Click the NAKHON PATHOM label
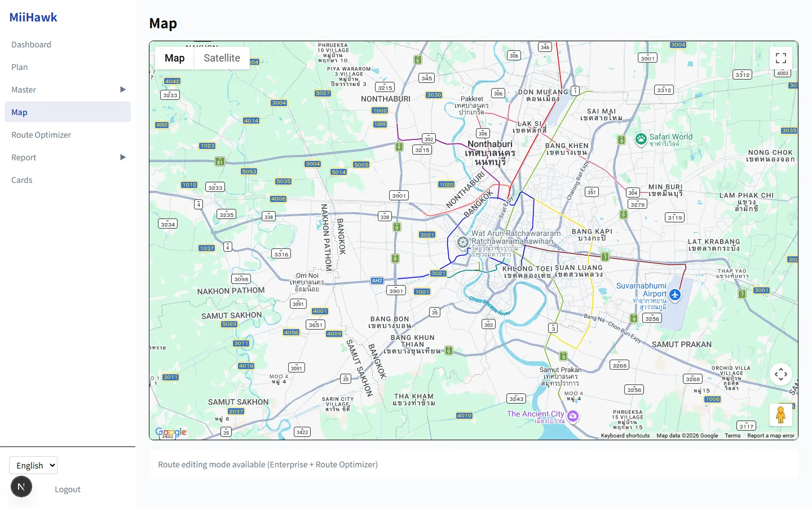 (231, 291)
